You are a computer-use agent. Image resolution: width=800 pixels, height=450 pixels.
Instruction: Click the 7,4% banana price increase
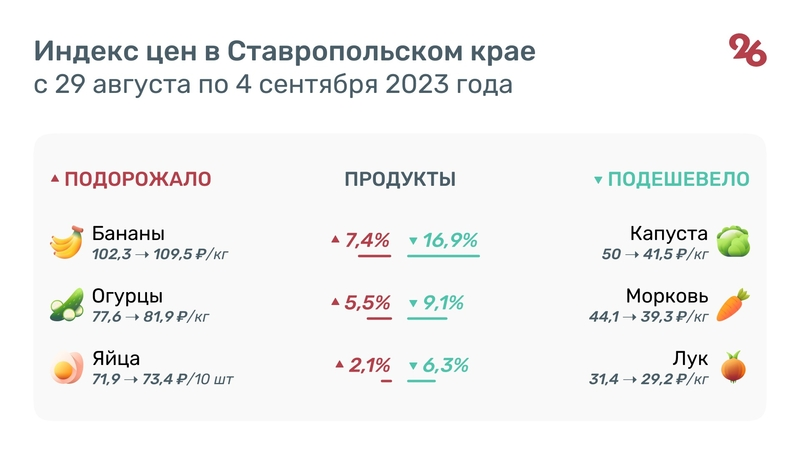click(366, 240)
